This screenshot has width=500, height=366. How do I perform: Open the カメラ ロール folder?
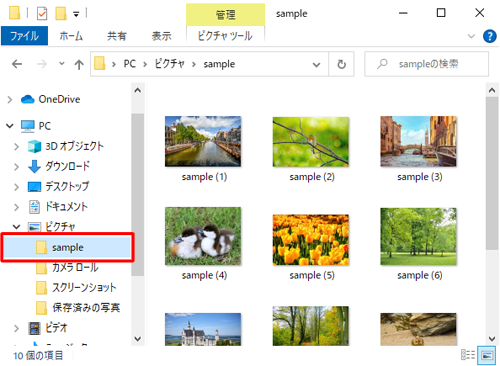point(67,267)
